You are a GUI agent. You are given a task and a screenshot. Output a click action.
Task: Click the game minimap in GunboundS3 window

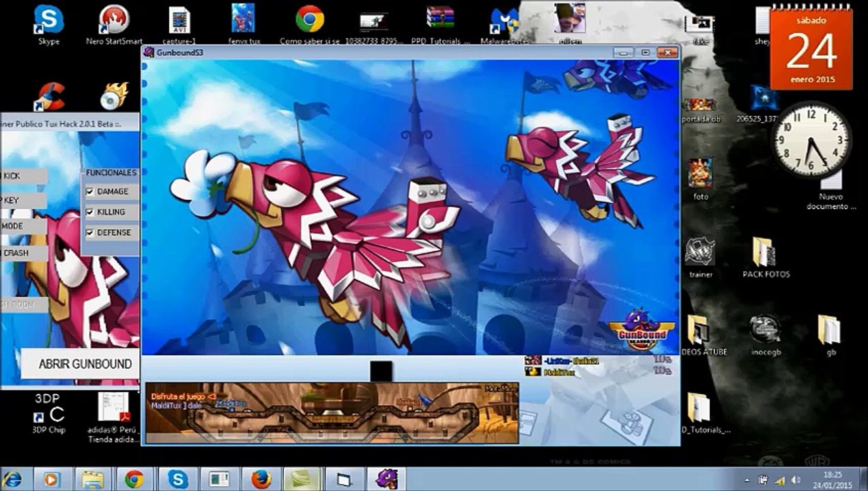332,413
